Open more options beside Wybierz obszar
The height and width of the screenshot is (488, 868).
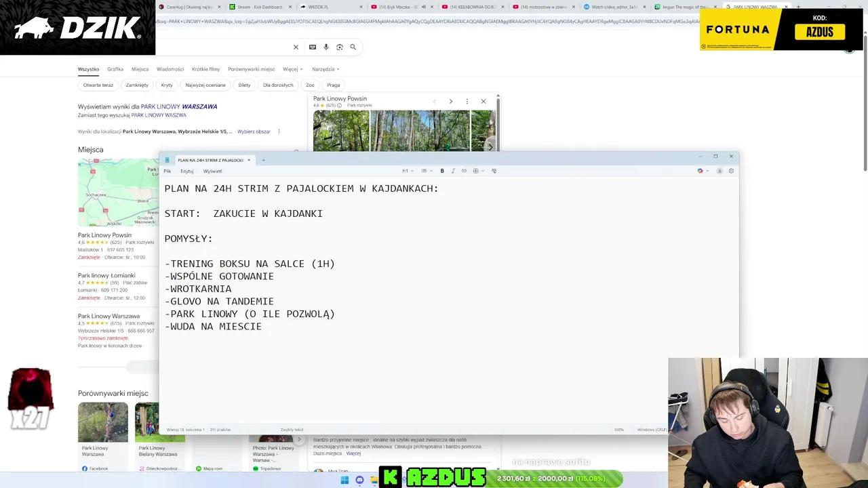(279, 131)
